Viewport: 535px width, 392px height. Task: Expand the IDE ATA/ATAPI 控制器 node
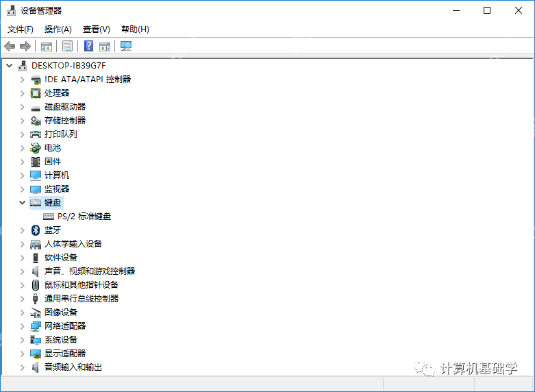[x=23, y=79]
